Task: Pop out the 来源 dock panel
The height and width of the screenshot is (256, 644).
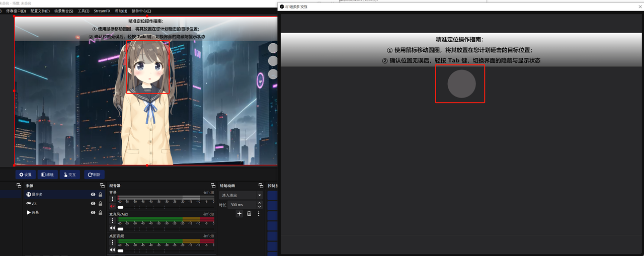Action: (x=103, y=186)
